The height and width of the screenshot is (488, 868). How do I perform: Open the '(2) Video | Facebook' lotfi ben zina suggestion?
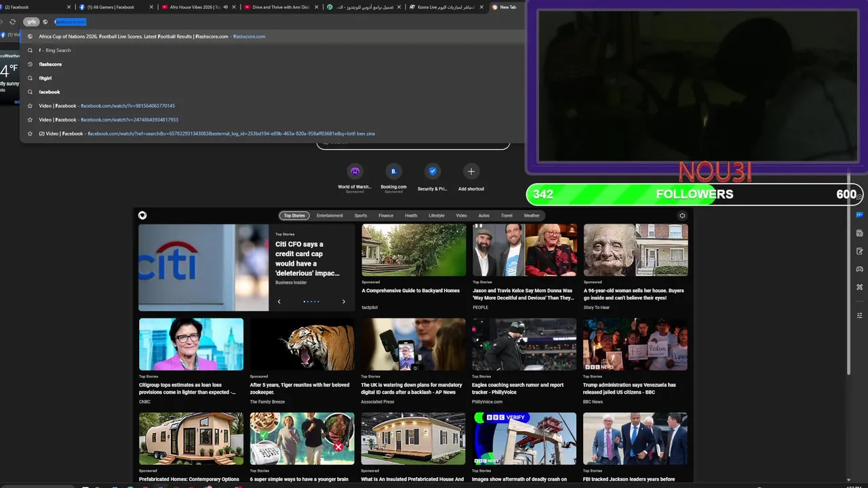[x=271, y=134]
